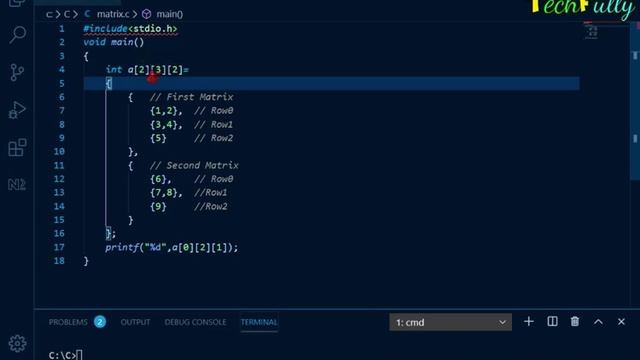
Task: Open the Search view in activity bar
Action: 17,35
